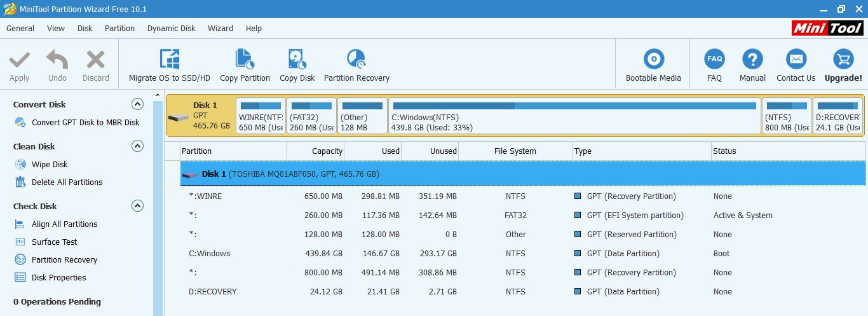This screenshot has width=868, height=316.
Task: Select Convert GPT Disk to MBR Disk
Action: pos(86,122)
